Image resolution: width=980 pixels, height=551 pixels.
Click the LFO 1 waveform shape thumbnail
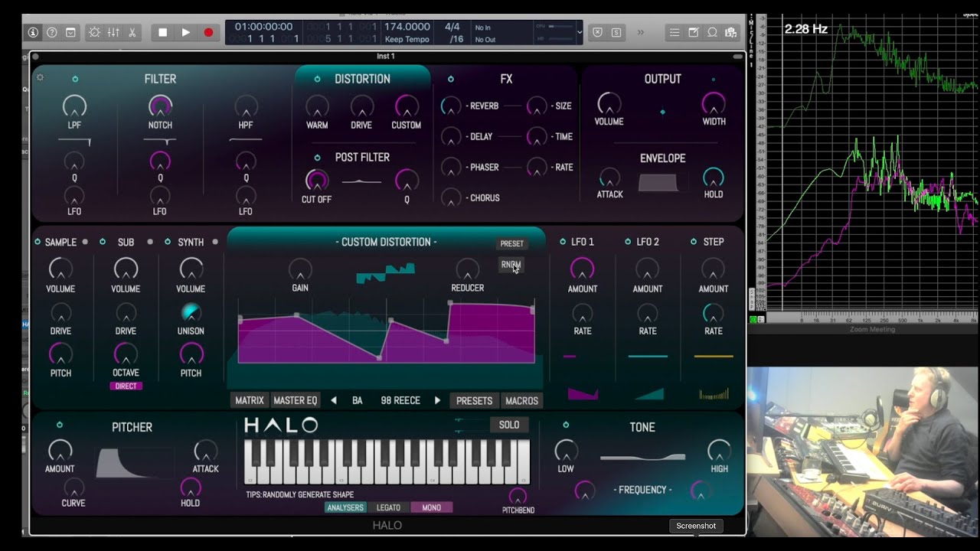click(x=583, y=393)
